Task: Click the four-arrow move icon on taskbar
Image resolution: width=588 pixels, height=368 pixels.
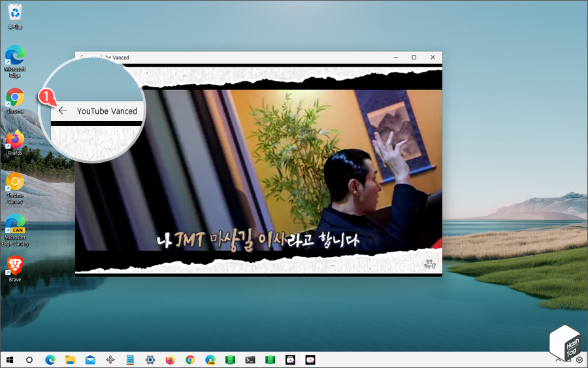Action: [110, 360]
